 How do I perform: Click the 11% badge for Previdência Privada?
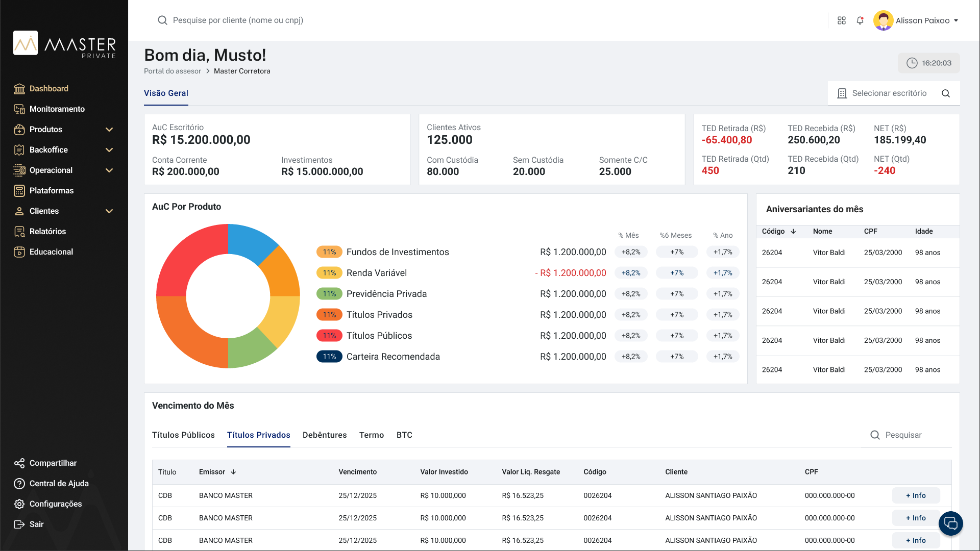pyautogui.click(x=329, y=294)
